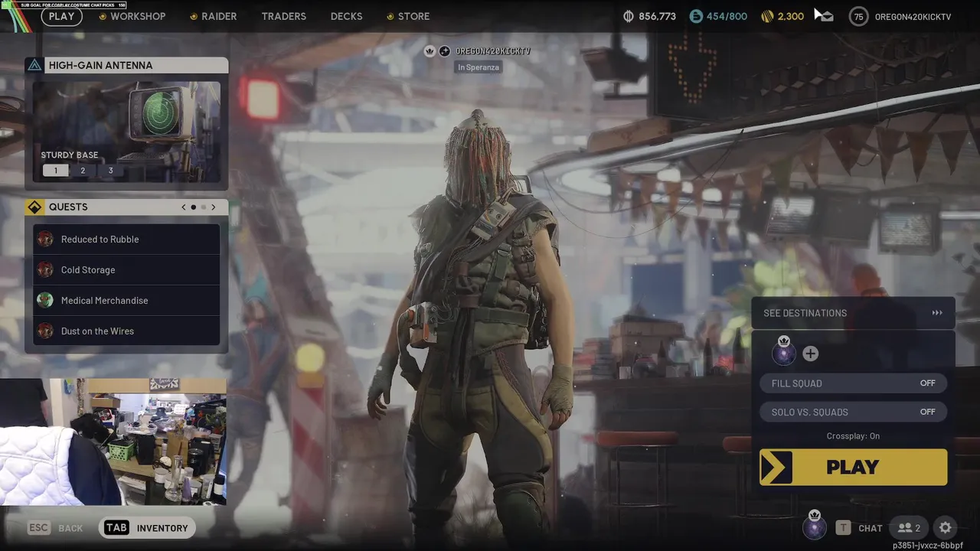Toggle Solo vs. Squads setting

pyautogui.click(x=853, y=412)
